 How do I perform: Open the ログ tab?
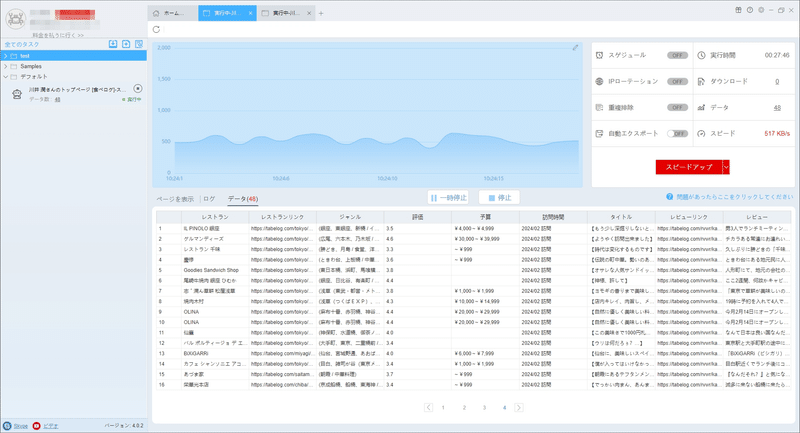209,199
